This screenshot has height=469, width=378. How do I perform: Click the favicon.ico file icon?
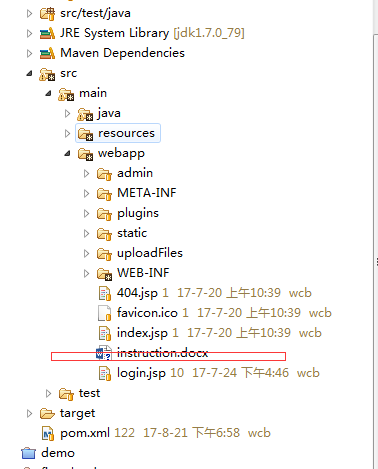point(105,314)
